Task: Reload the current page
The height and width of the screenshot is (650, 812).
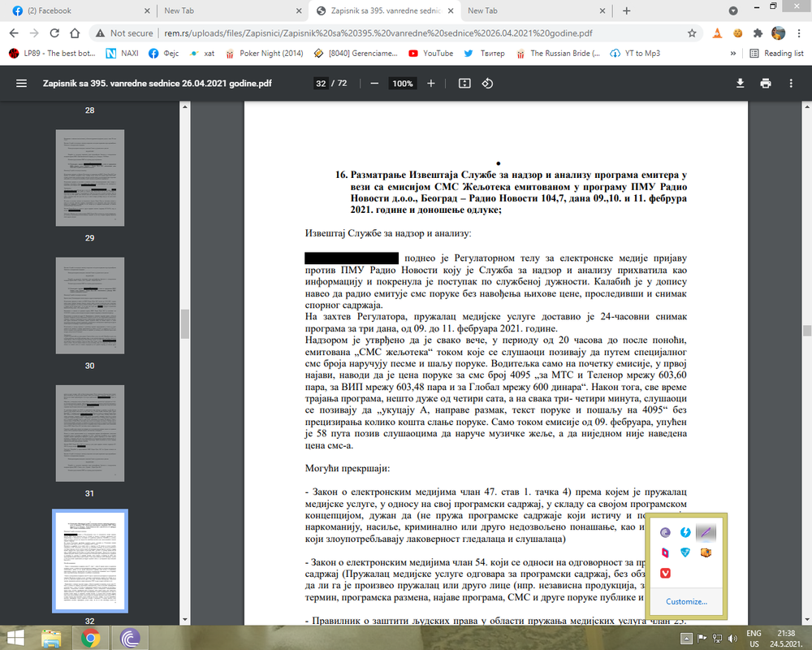Action: [x=54, y=33]
